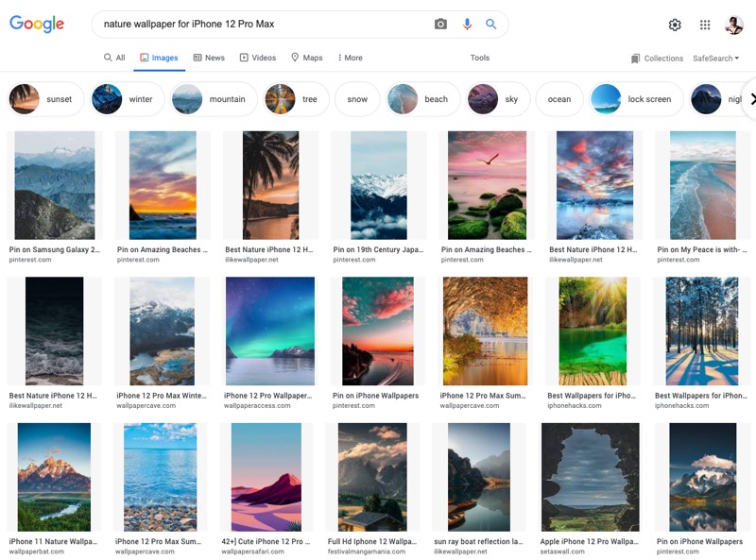Choose the sky filter chip
Screen dimensions: 756x560
(498, 99)
